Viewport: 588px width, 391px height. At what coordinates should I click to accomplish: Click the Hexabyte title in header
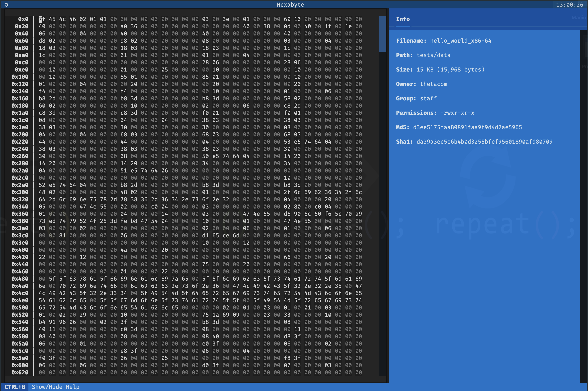click(x=290, y=5)
